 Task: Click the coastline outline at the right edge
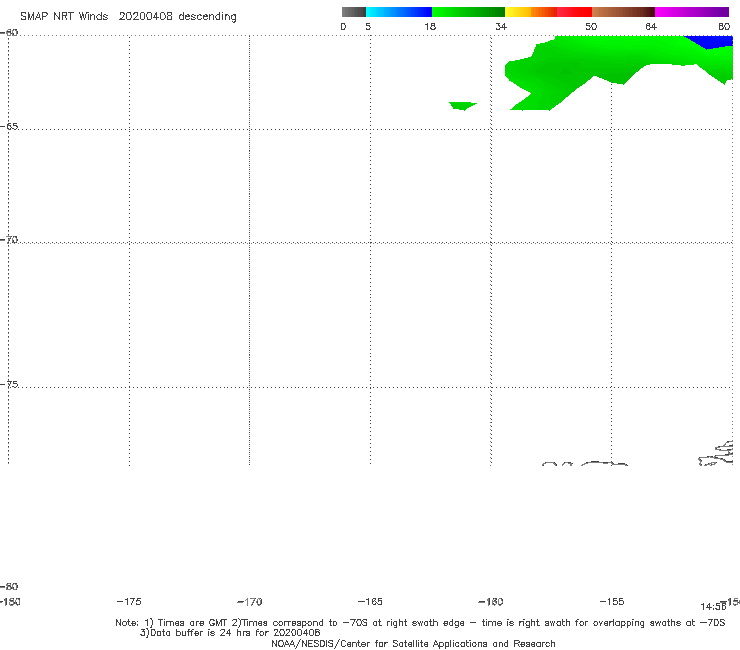pyautogui.click(x=716, y=454)
